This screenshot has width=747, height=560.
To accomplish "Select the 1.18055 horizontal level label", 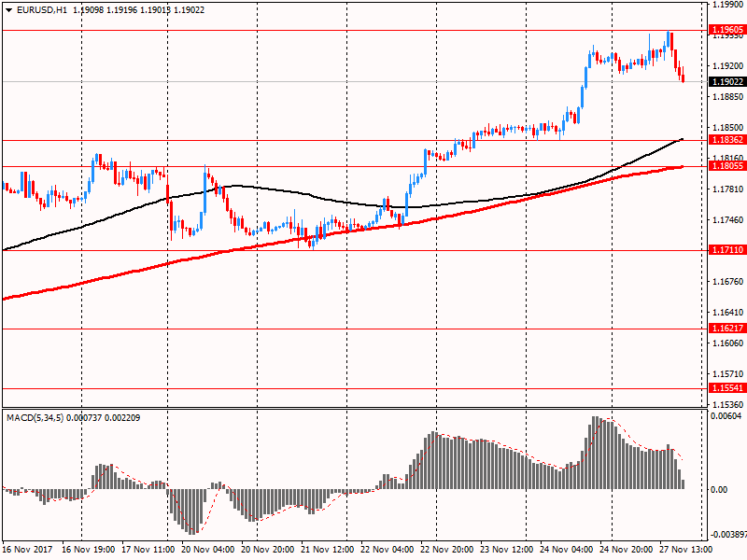I will [x=727, y=166].
